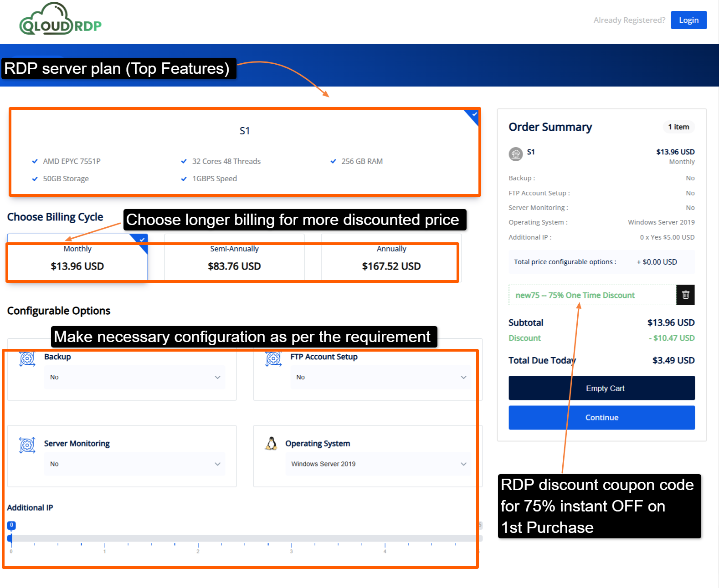Click the 'Choose Billing Cycle' heading
The height and width of the screenshot is (588, 719).
click(x=55, y=217)
